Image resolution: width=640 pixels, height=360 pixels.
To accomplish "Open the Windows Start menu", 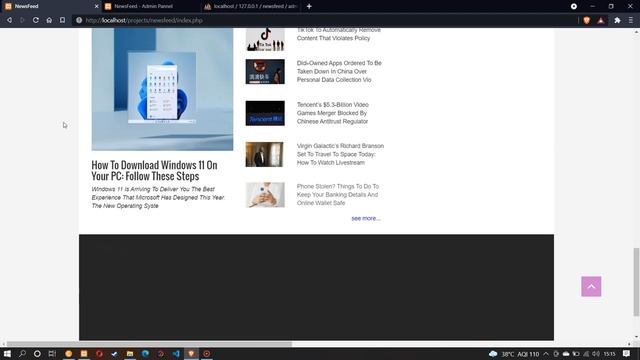I will coord(7,353).
